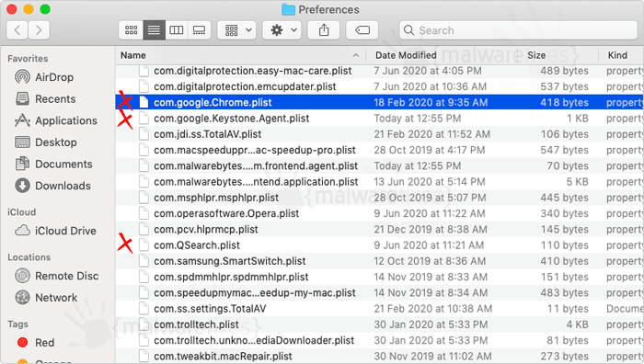Sort by Size column
The width and height of the screenshot is (644, 364).
(x=536, y=55)
